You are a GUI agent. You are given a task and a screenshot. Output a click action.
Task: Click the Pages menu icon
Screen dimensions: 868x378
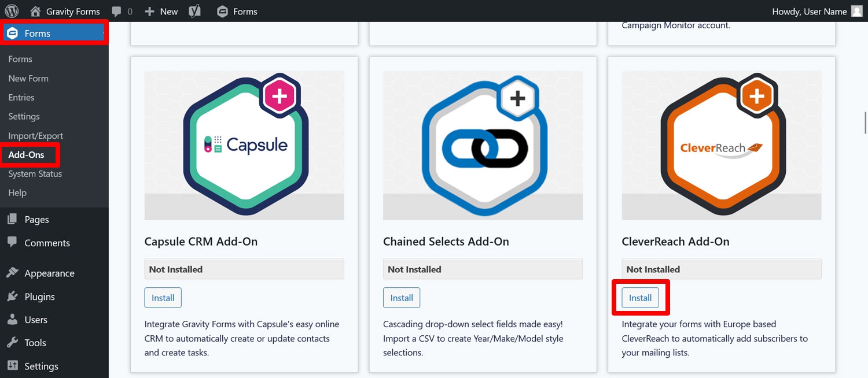(12, 219)
